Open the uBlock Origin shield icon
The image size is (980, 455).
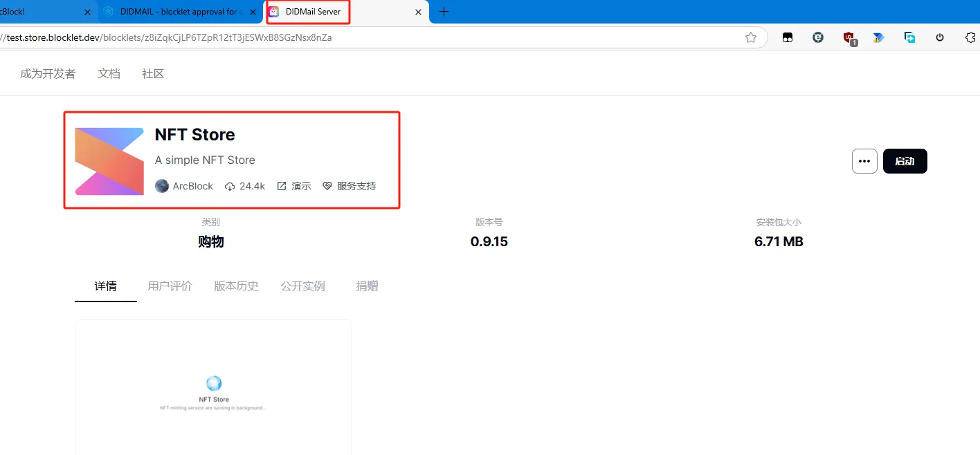click(849, 39)
